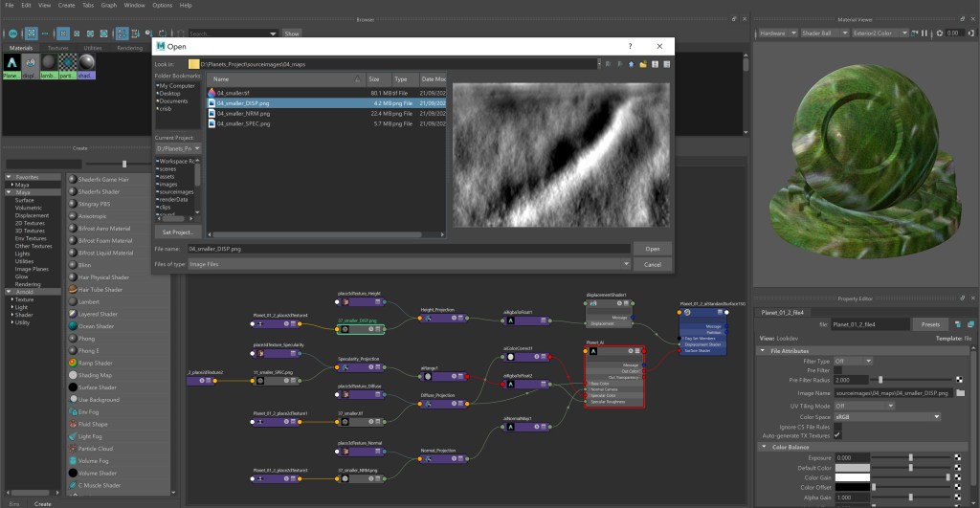Viewport: 980px width, 508px height.
Task: Click the Set Project... button
Action: click(x=177, y=232)
